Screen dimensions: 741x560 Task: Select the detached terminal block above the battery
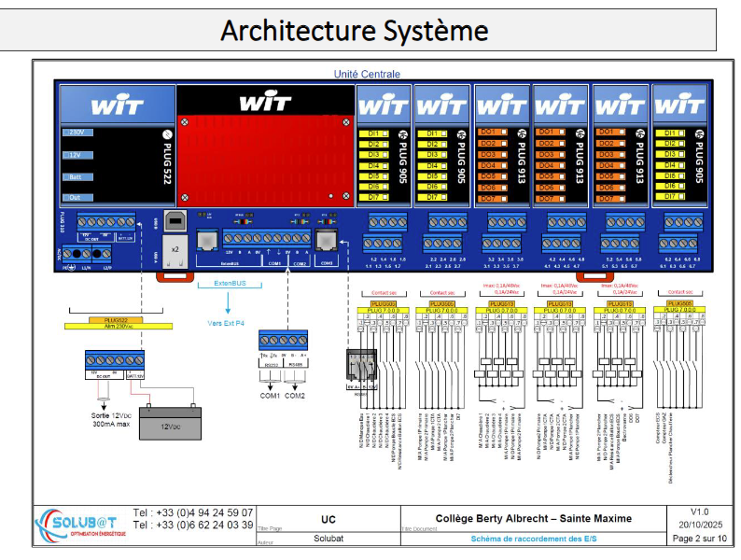[115, 360]
